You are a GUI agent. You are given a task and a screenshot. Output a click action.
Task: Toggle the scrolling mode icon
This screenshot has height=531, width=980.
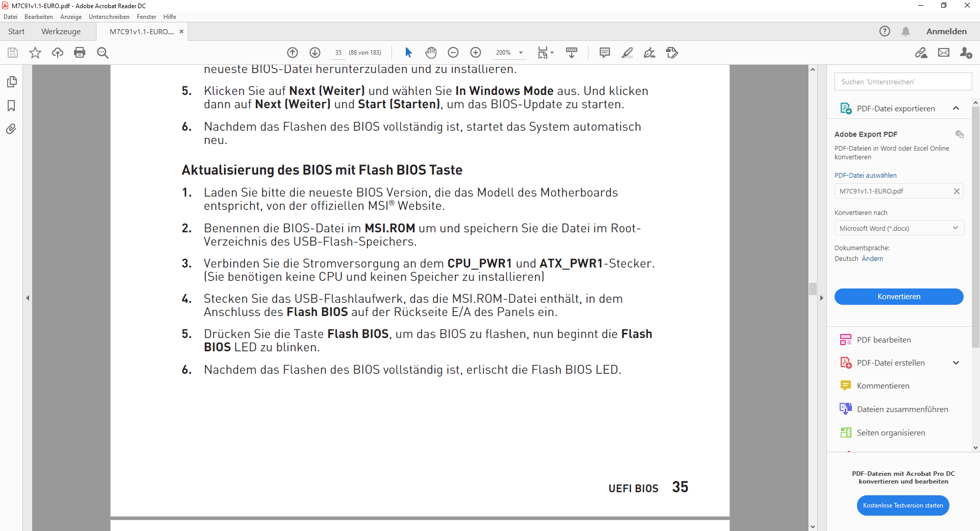point(572,53)
